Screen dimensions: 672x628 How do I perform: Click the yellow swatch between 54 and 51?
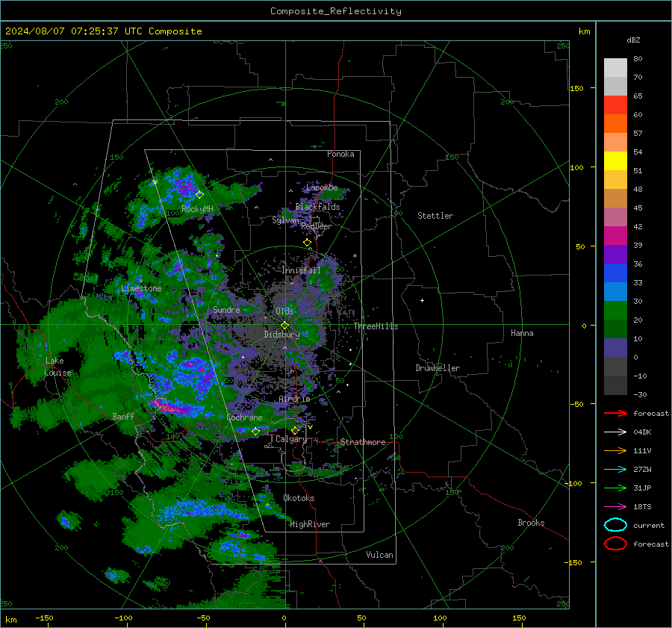615,161
